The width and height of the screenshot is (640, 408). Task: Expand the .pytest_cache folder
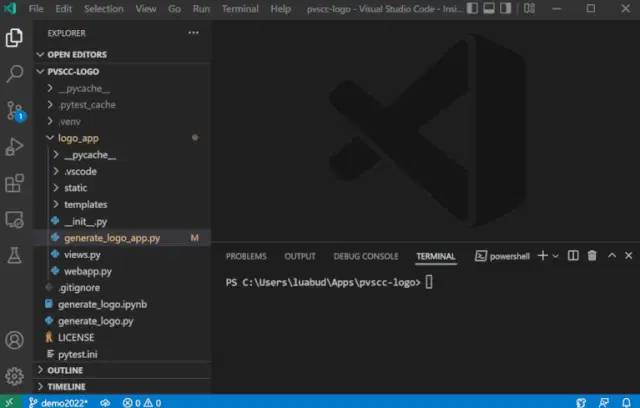tap(122, 105)
